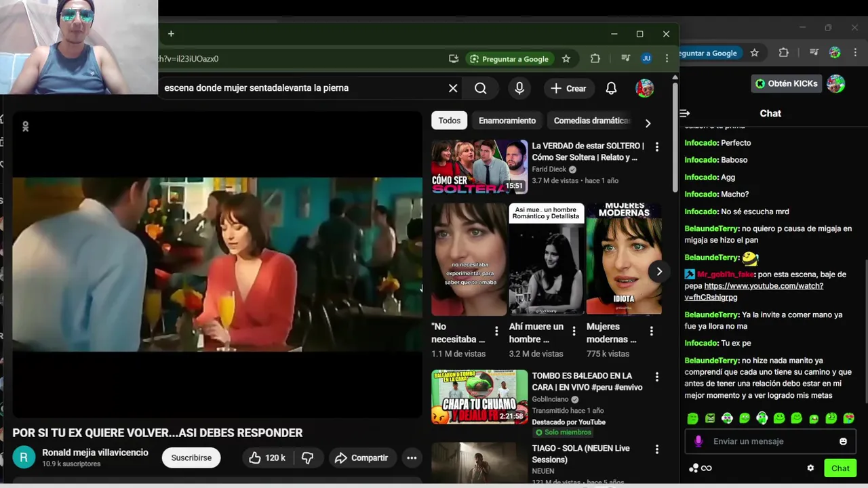Bookmark the YouTube page with the star
This screenshot has height=488, width=868.
[566, 59]
